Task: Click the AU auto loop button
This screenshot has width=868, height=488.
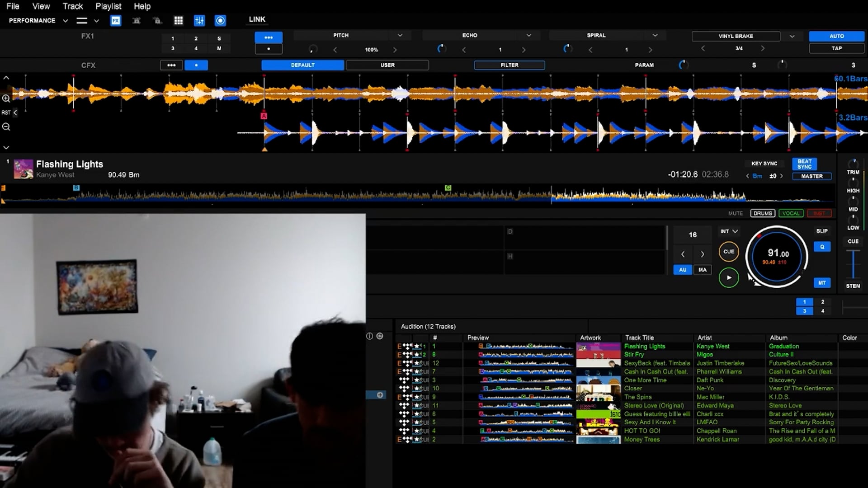Action: [x=683, y=270]
